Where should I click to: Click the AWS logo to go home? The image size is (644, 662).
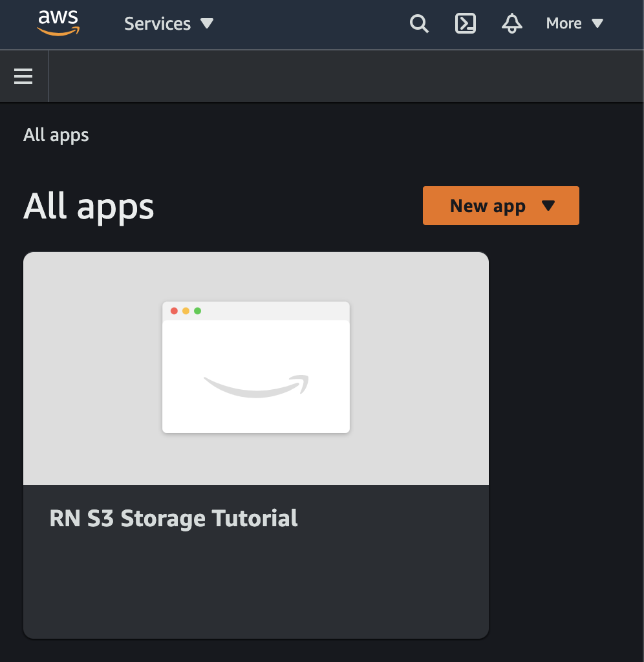(59, 23)
